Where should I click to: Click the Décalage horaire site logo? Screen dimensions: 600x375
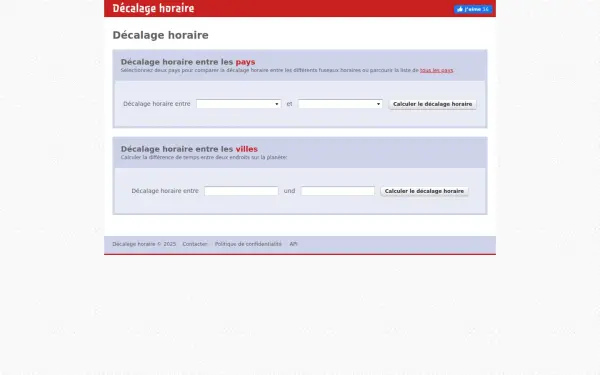(153, 8)
